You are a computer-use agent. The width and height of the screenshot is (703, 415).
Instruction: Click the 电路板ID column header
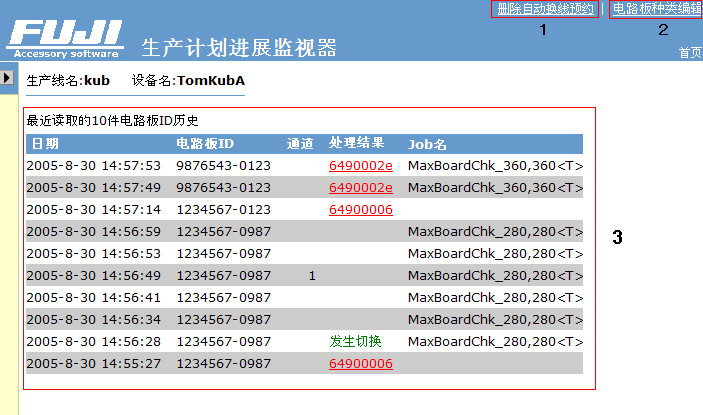(x=204, y=144)
